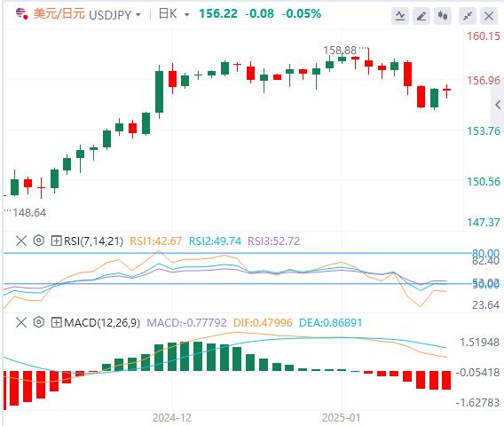Click the 2024-12 date axis label
504x426 pixels.
(x=172, y=418)
